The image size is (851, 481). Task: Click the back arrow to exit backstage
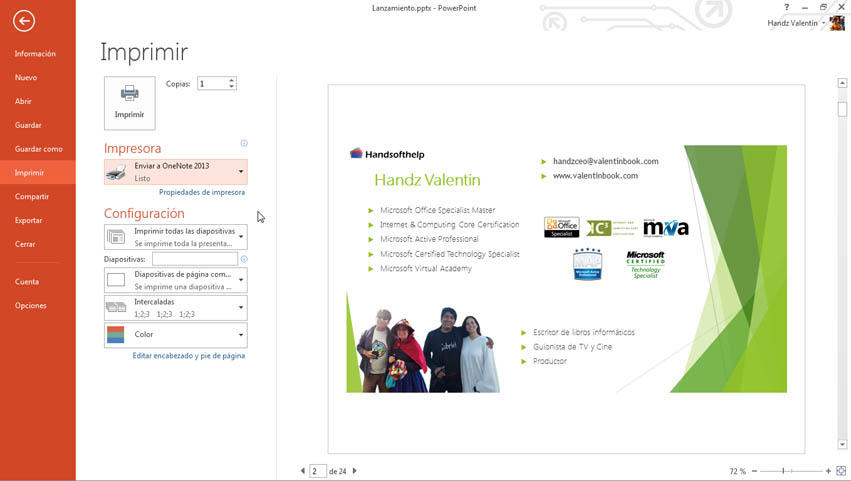pyautogui.click(x=24, y=21)
